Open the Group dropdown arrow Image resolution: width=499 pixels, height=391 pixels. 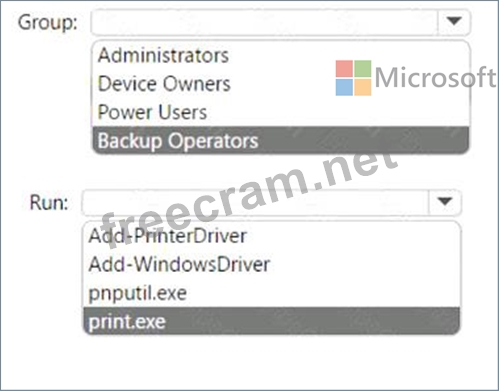[454, 22]
